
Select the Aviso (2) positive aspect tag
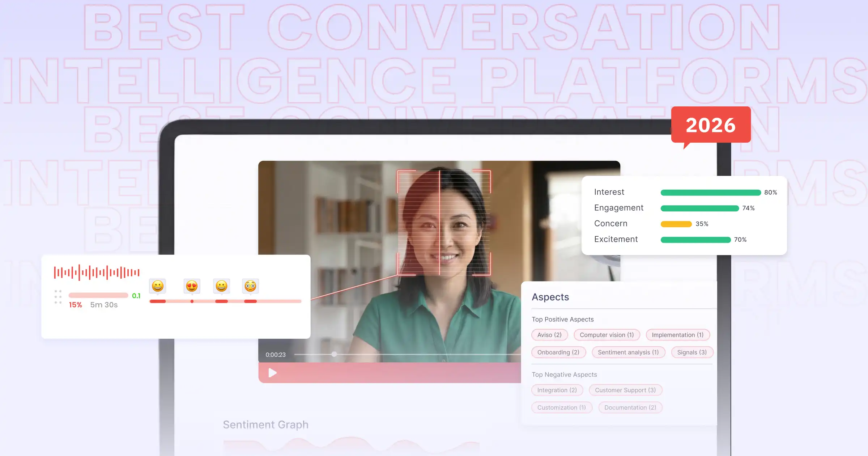[549, 335]
